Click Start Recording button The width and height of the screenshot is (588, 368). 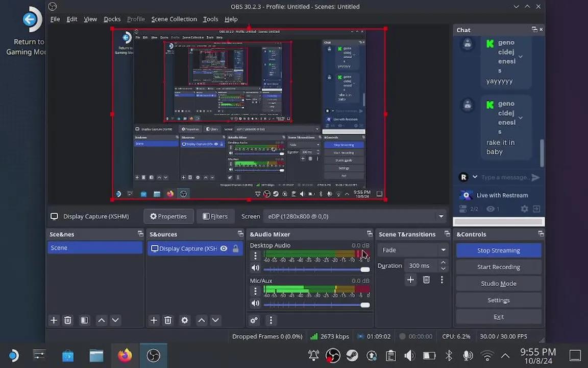coord(499,267)
